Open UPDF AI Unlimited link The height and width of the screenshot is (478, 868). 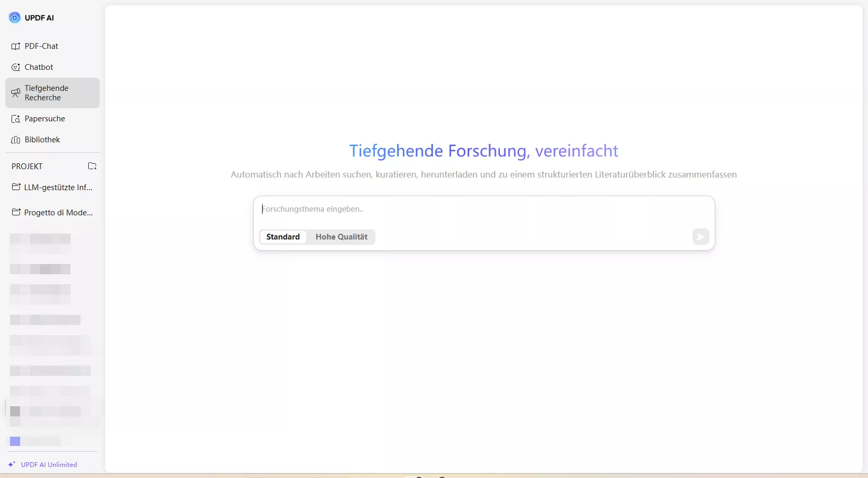point(43,465)
